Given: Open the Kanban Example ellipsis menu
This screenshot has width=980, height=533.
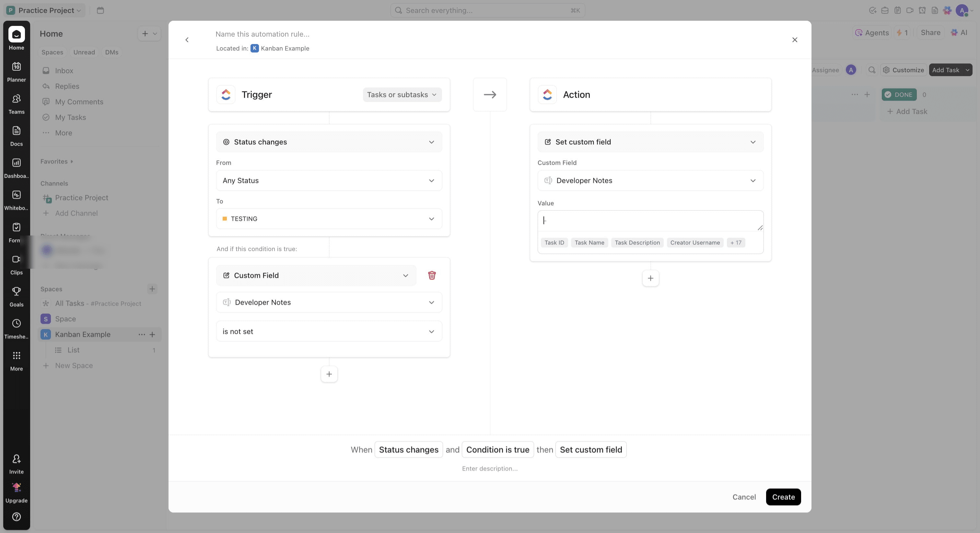Looking at the screenshot, I should pyautogui.click(x=142, y=335).
